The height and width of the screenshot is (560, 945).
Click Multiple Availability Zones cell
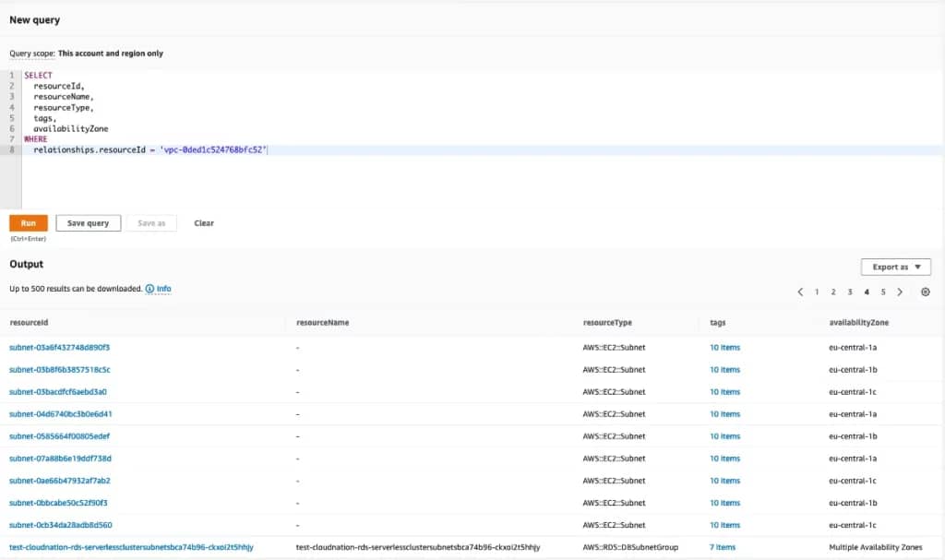(x=875, y=547)
